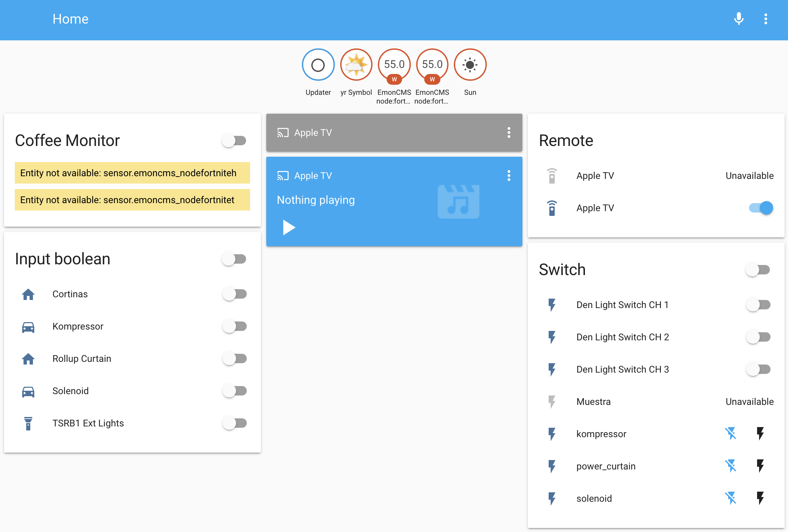Enable the Cortinas input boolean
This screenshot has width=788, height=532.
pyautogui.click(x=234, y=294)
